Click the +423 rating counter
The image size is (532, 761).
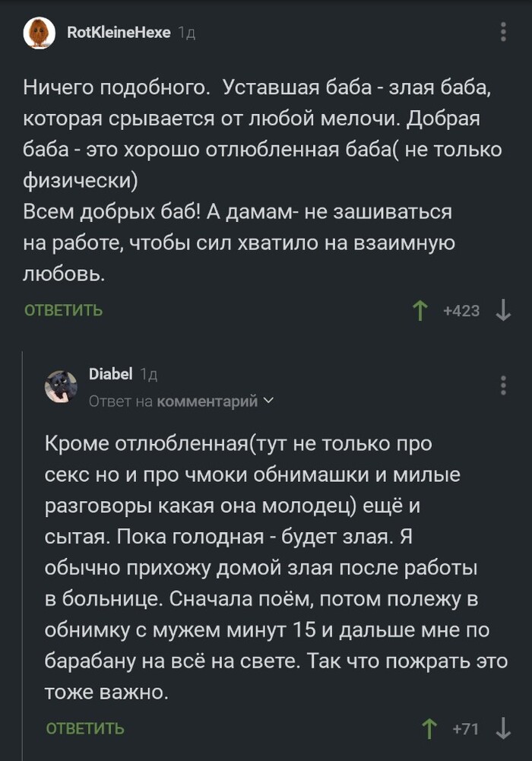(461, 310)
